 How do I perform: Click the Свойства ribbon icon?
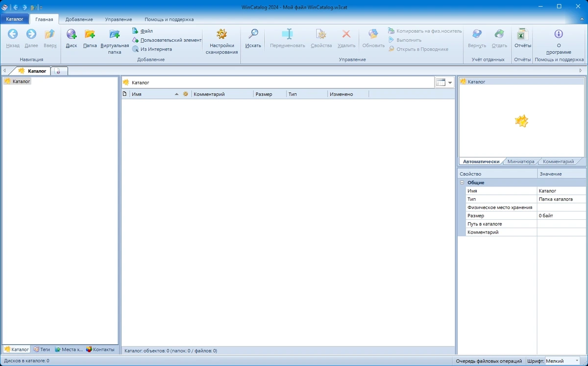[x=321, y=34]
